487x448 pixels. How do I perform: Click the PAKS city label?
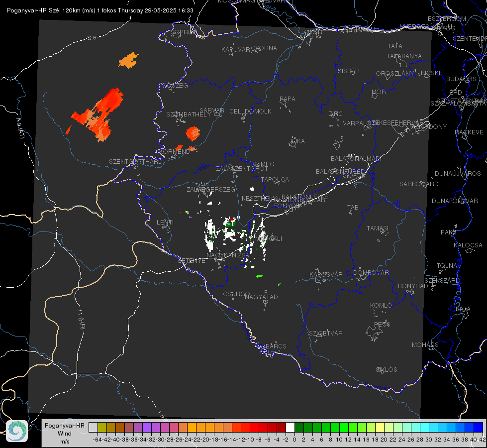pyautogui.click(x=449, y=232)
